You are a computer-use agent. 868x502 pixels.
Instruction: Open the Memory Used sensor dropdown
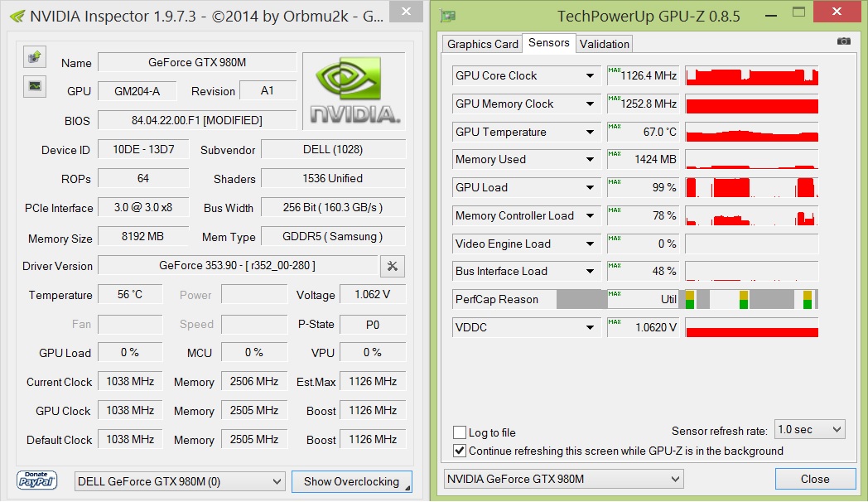pyautogui.click(x=590, y=159)
